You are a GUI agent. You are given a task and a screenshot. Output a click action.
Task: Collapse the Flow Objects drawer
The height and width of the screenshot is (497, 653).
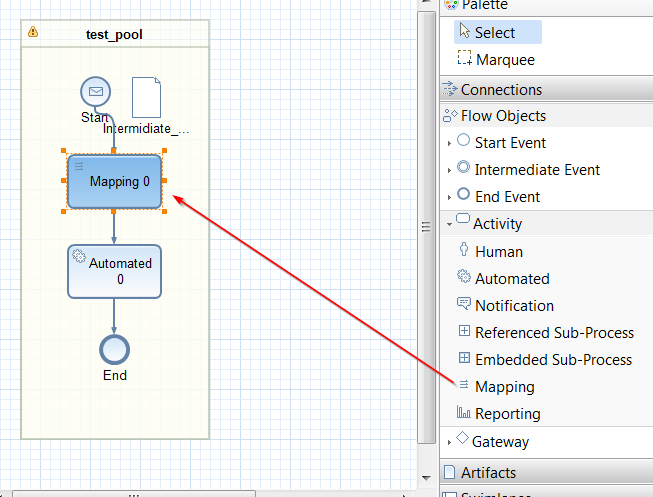tap(546, 116)
